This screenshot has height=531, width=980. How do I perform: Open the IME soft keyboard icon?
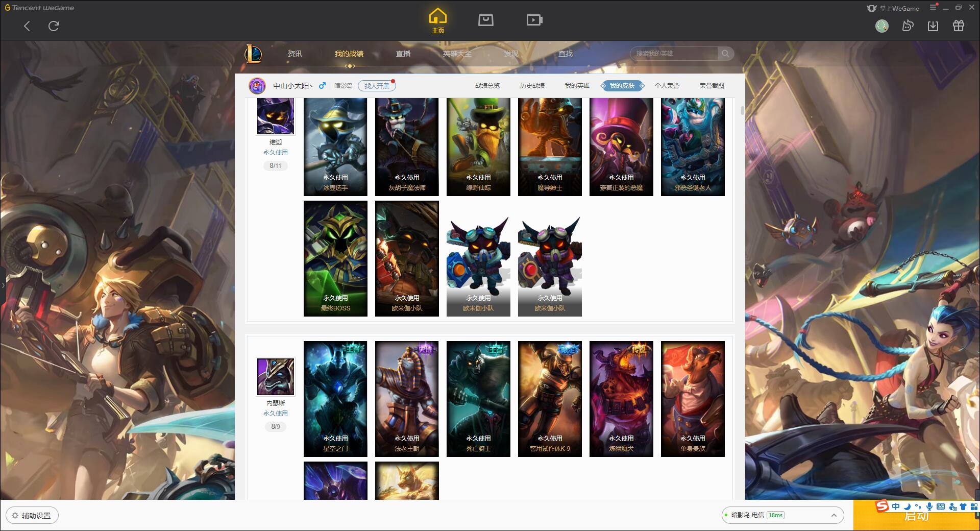pos(941,506)
